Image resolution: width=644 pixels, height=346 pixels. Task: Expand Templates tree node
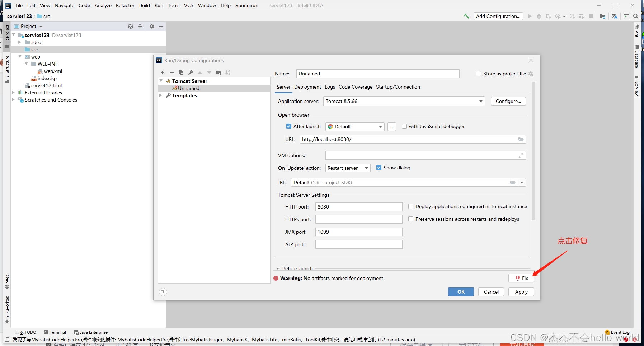(161, 95)
